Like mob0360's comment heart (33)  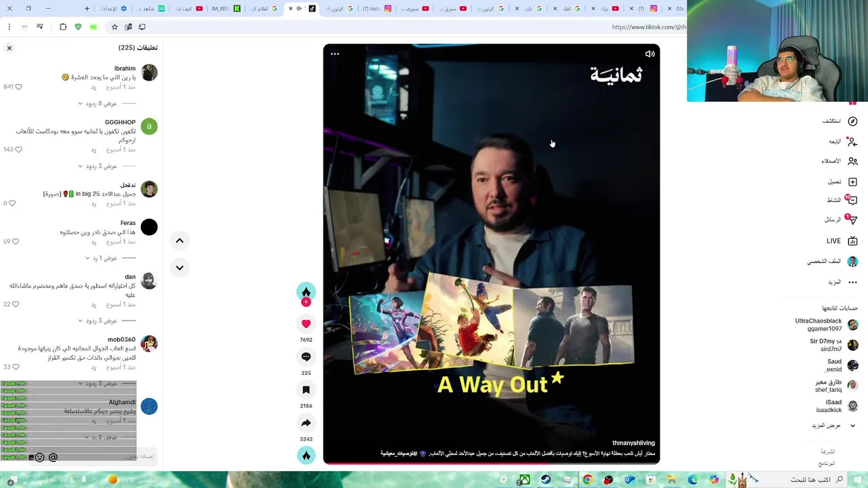[16, 367]
